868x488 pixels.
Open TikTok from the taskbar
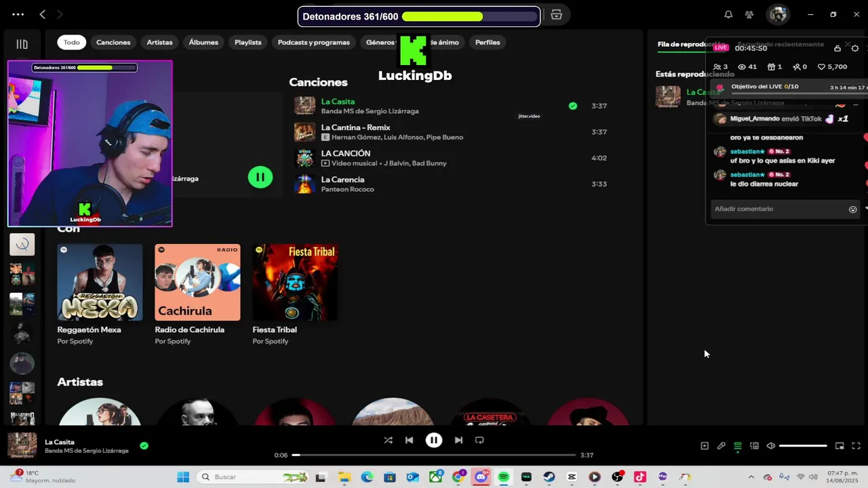click(639, 477)
